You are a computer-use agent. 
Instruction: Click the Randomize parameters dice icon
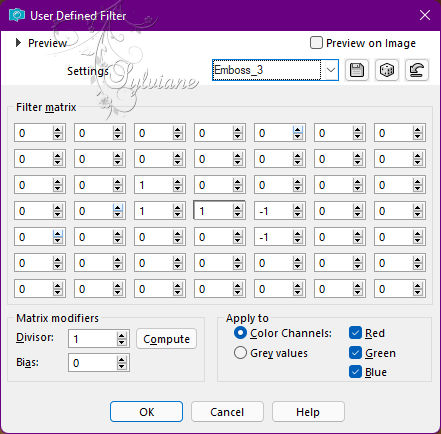click(x=387, y=70)
